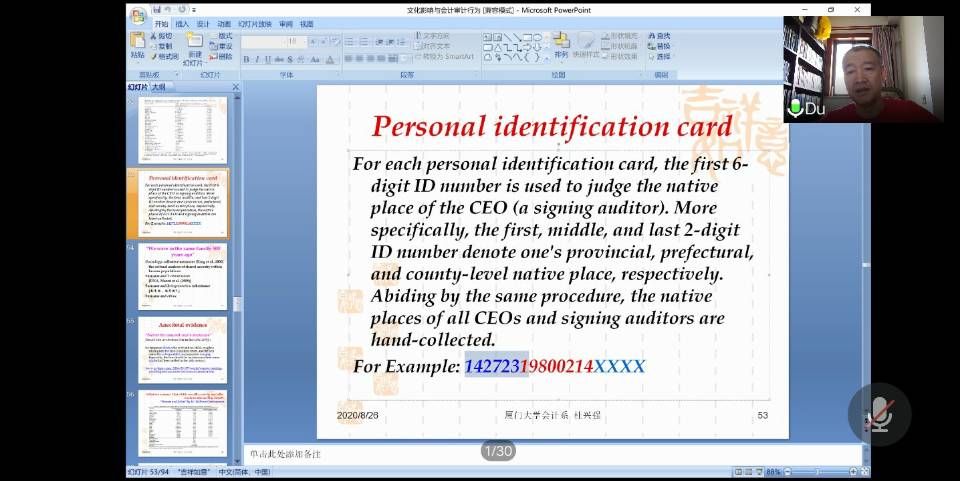Click the Office button logo
960x481 pixels.
137,14
